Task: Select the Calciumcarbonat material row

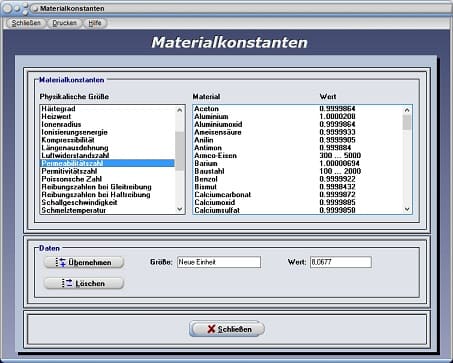Action: coord(298,195)
